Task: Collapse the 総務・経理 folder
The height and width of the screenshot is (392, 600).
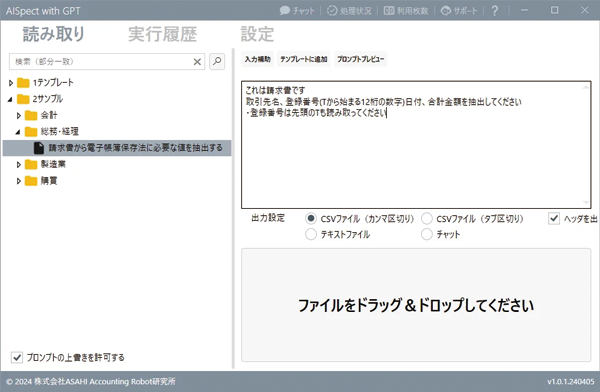Action: click(x=18, y=132)
